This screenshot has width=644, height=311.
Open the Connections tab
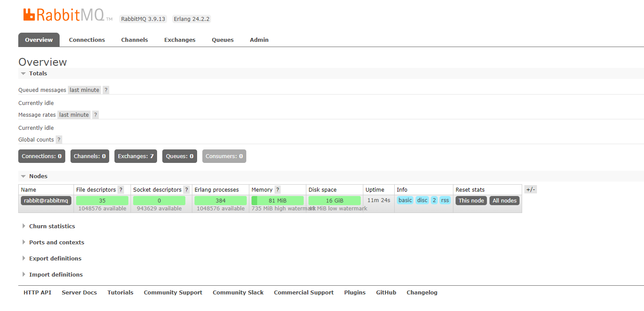point(87,40)
